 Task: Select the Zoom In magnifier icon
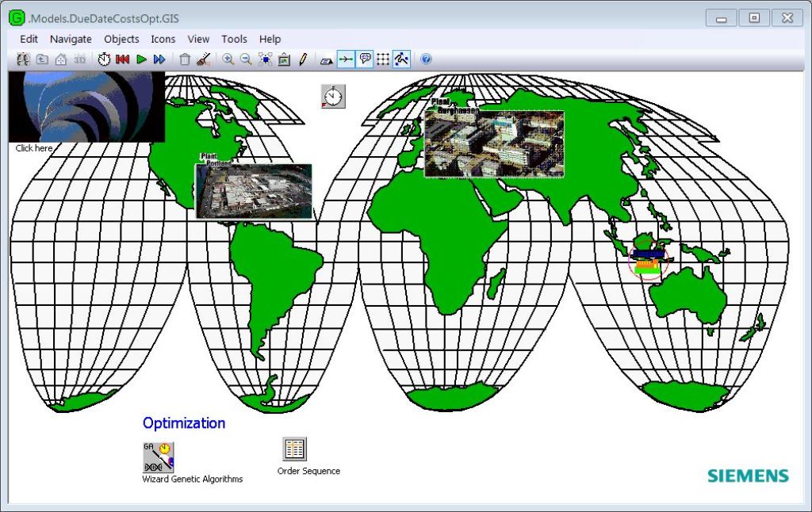pyautogui.click(x=228, y=59)
